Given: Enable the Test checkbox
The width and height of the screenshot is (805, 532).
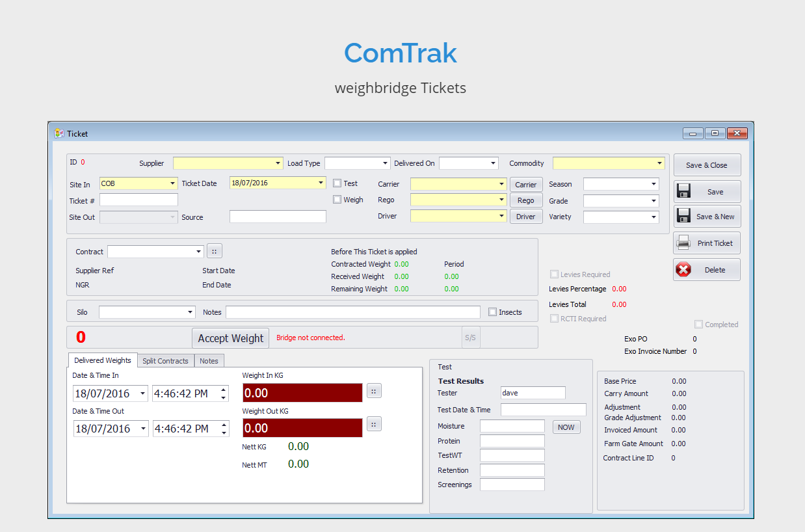Looking at the screenshot, I should tap(337, 183).
